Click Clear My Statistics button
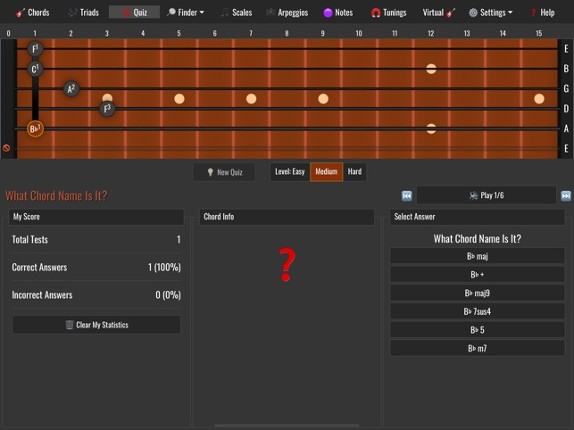 point(96,325)
